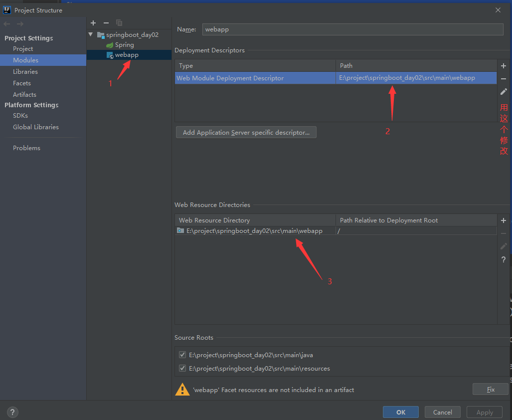
Task: Open dialog help with the bottom-left question mark
Action: coord(12,412)
